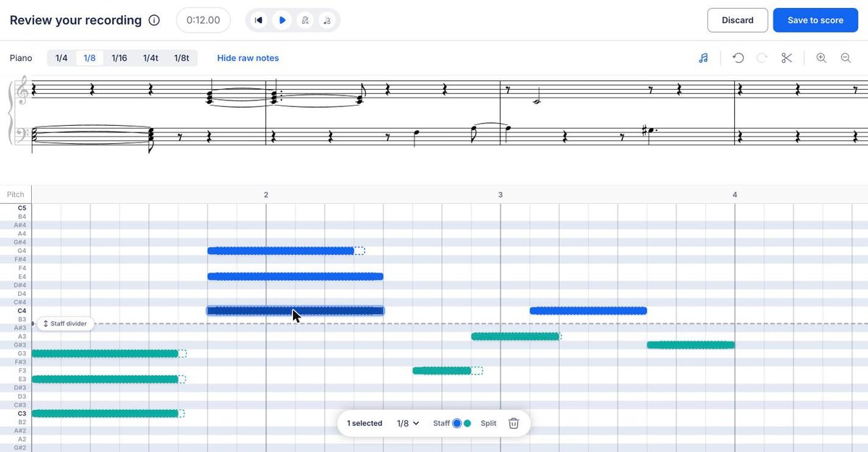
Task: Delete the selected note with the trash icon
Action: pyautogui.click(x=514, y=423)
